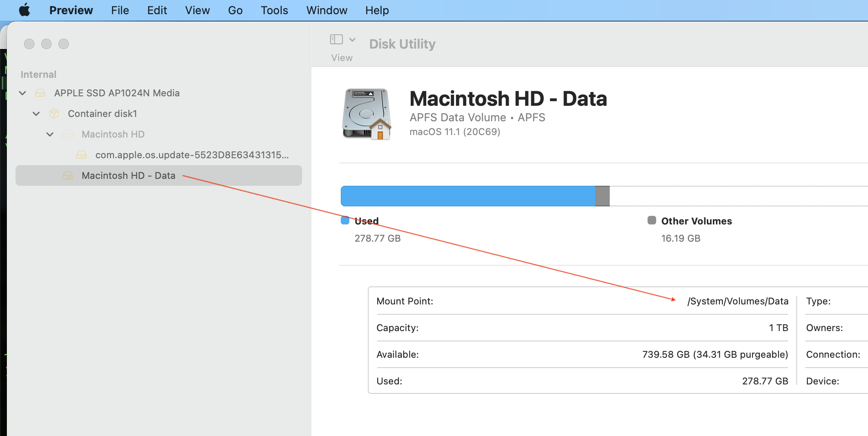The height and width of the screenshot is (436, 868).
Task: Select the Macintosh HD volume row
Action: pyautogui.click(x=159, y=134)
